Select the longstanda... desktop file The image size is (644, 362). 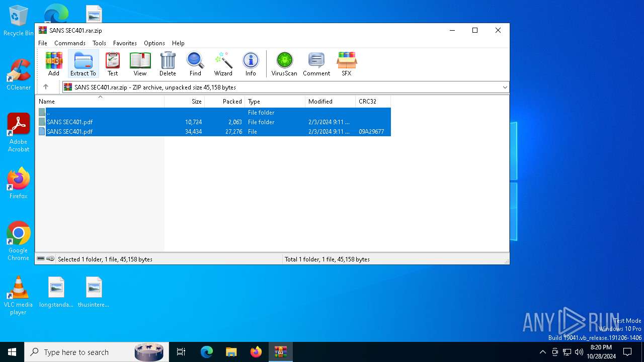tap(56, 292)
